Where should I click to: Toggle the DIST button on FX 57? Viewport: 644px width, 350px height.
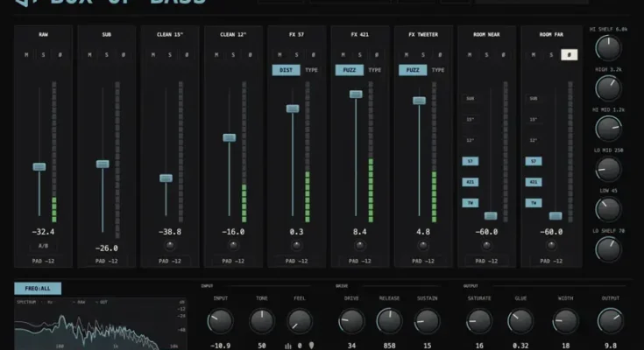point(286,70)
